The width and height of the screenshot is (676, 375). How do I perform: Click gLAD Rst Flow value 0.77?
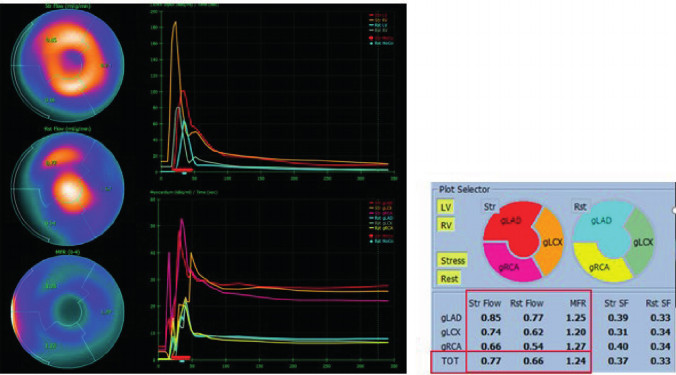(533, 318)
